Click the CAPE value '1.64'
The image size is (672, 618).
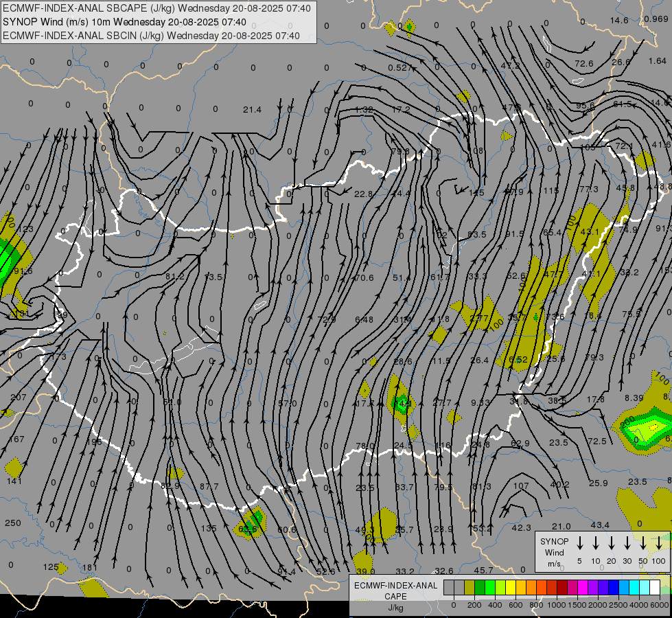click(658, 61)
